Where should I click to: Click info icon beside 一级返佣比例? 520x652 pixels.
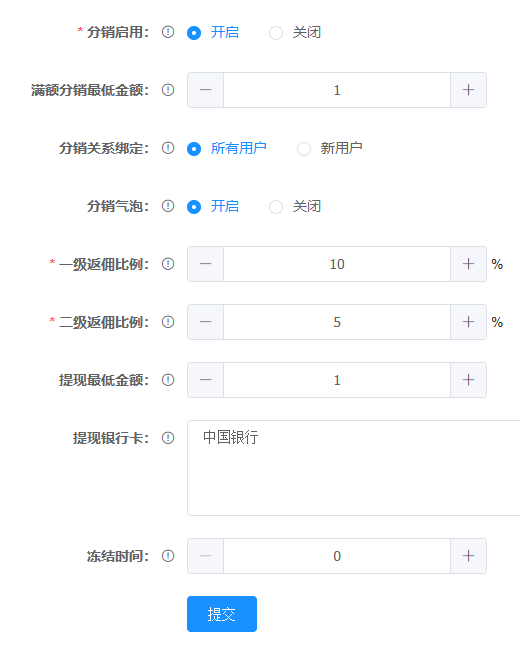pyautogui.click(x=168, y=264)
